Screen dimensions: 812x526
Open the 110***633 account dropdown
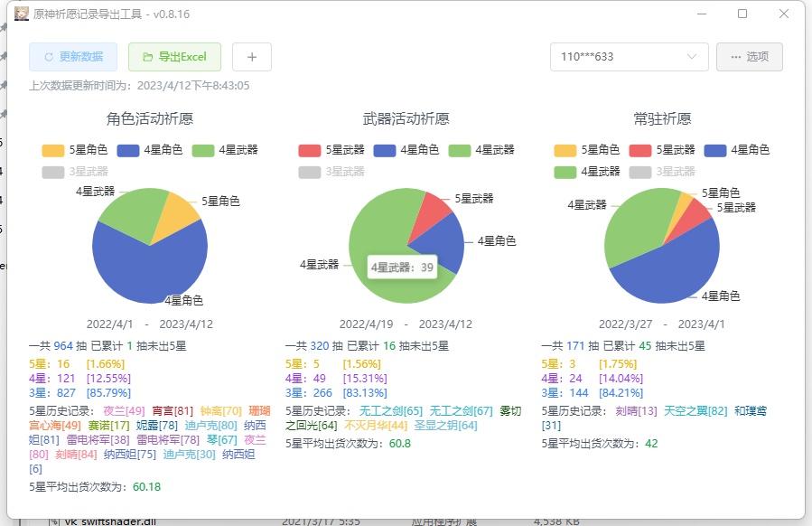(630, 57)
